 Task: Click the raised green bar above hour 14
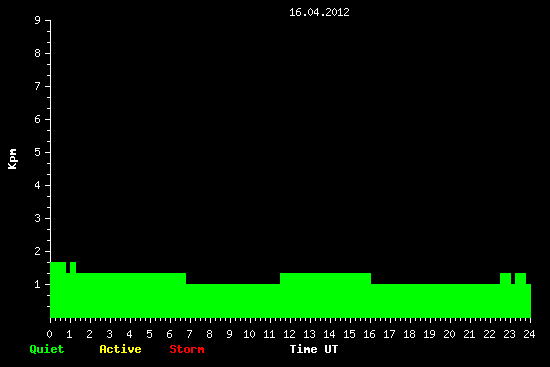326,295
